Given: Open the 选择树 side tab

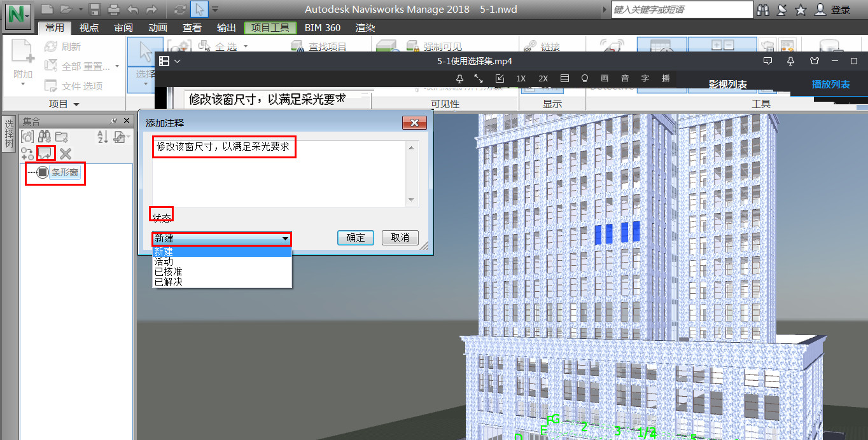Looking at the screenshot, I should 9,134.
